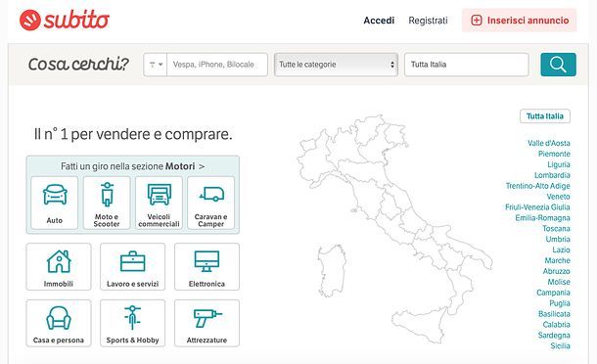The width and height of the screenshot is (597, 364).
Task: Click Accedi to log in
Action: click(379, 21)
